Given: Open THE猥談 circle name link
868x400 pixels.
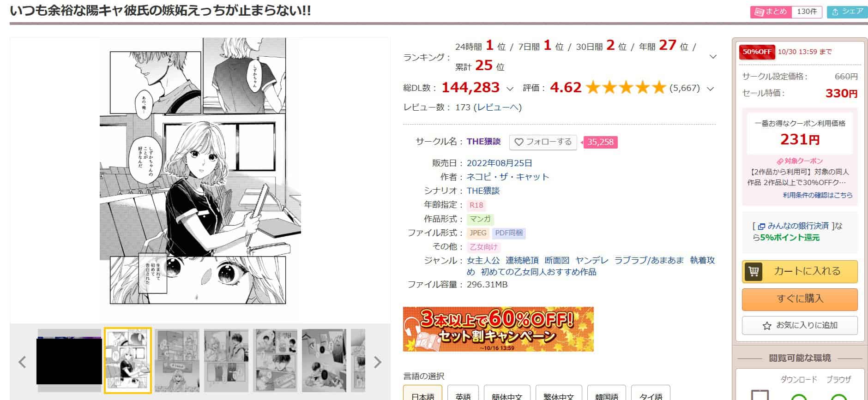Looking at the screenshot, I should click(483, 142).
